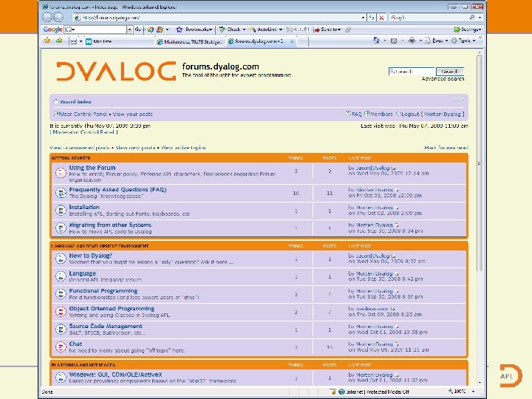Click the browser Forward arrow button
The image size is (532, 399).
pos(58,17)
